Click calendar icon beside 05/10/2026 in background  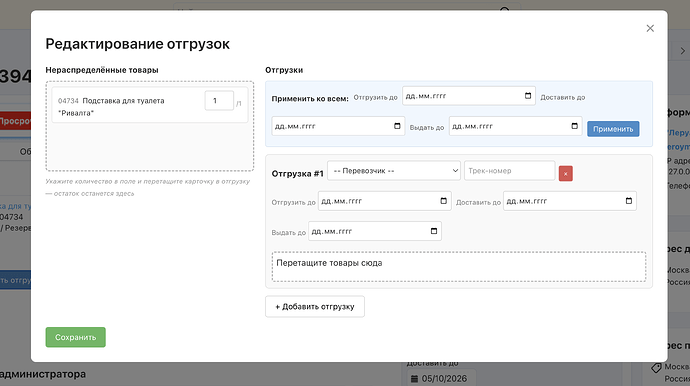coord(414,379)
